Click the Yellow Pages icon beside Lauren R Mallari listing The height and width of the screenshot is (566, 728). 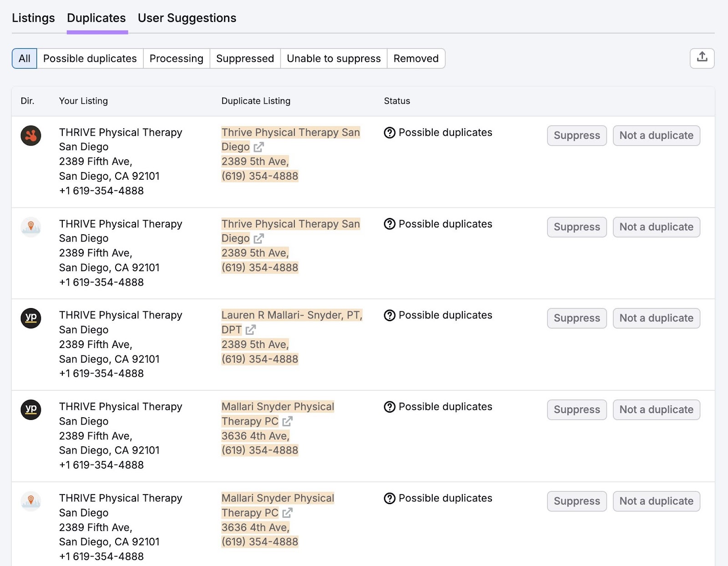coord(30,318)
